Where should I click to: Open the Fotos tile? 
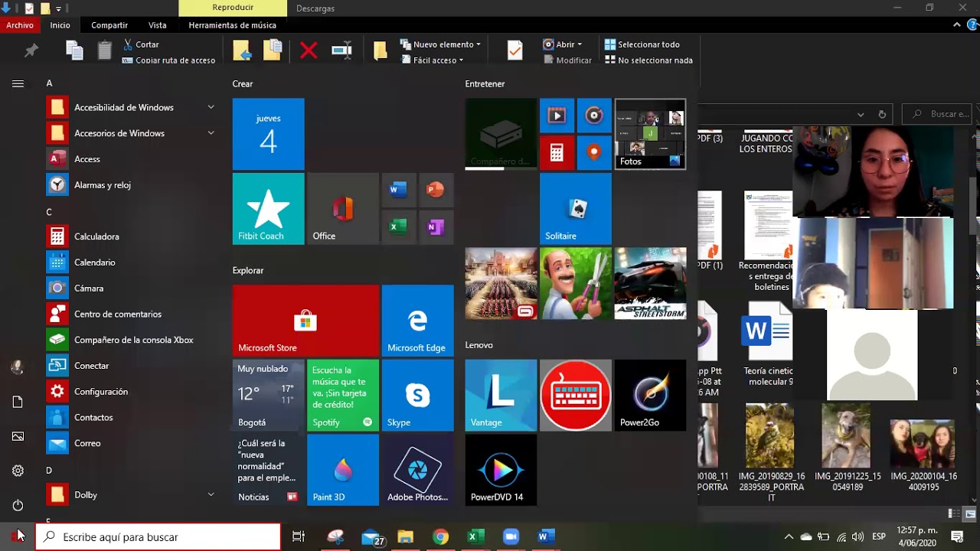click(x=650, y=134)
